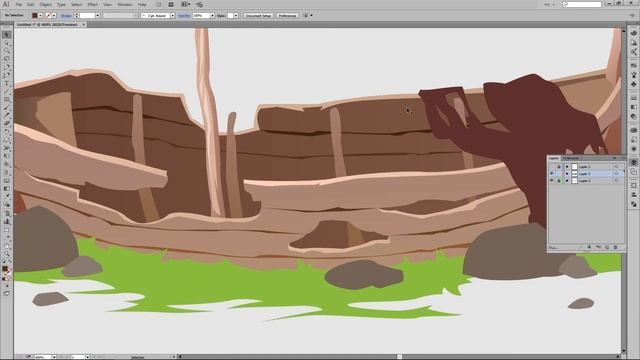Toggle visibility eye of bottom layer
This screenshot has width=640, height=360.
(552, 180)
